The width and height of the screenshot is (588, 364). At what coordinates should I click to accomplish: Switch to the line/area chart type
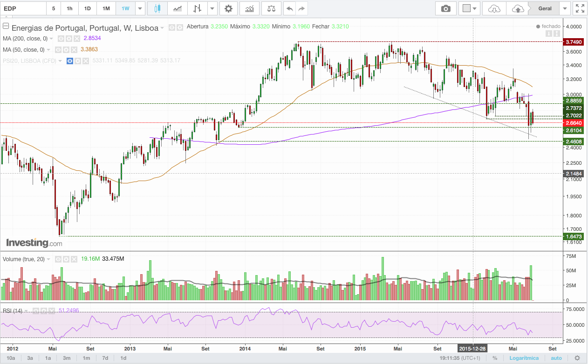177,8
